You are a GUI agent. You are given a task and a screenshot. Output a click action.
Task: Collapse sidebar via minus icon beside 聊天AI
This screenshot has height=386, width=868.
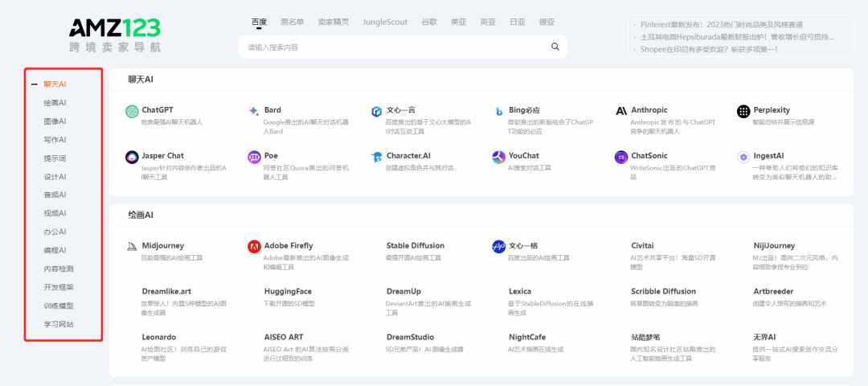click(35, 84)
